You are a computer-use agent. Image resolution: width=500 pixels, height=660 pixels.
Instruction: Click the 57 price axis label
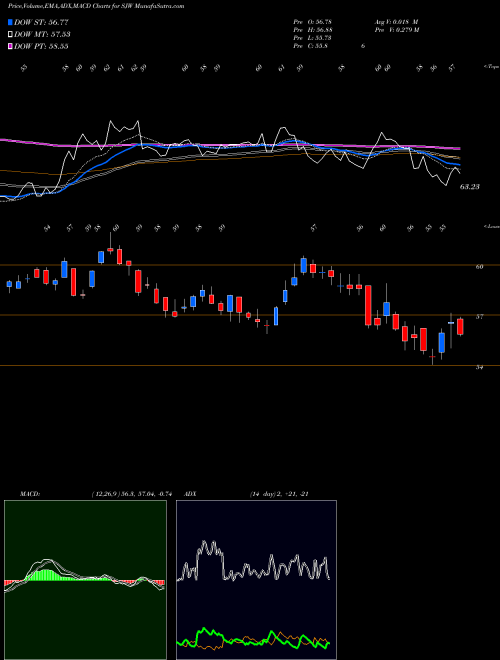[x=479, y=317]
